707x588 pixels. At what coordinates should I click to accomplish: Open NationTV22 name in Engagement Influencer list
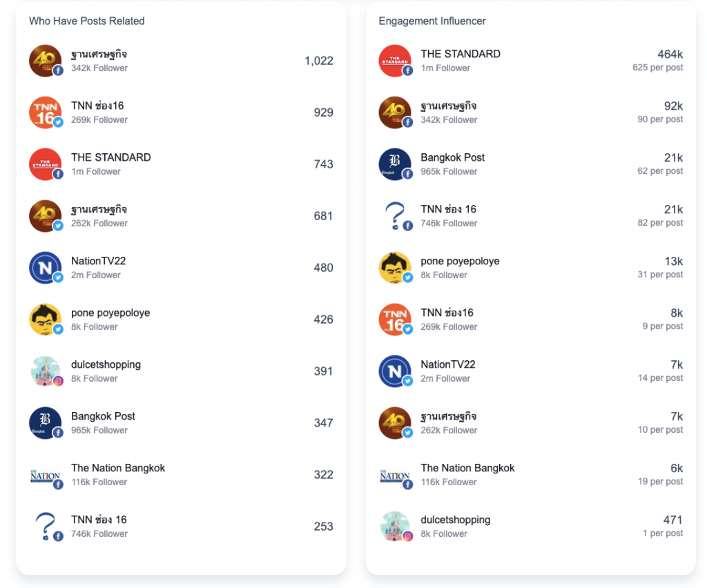pyautogui.click(x=447, y=364)
